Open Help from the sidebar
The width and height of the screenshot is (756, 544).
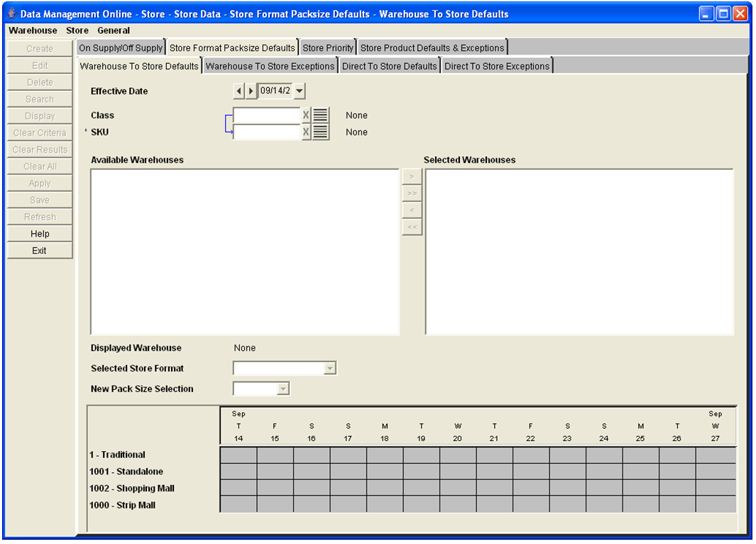point(40,234)
